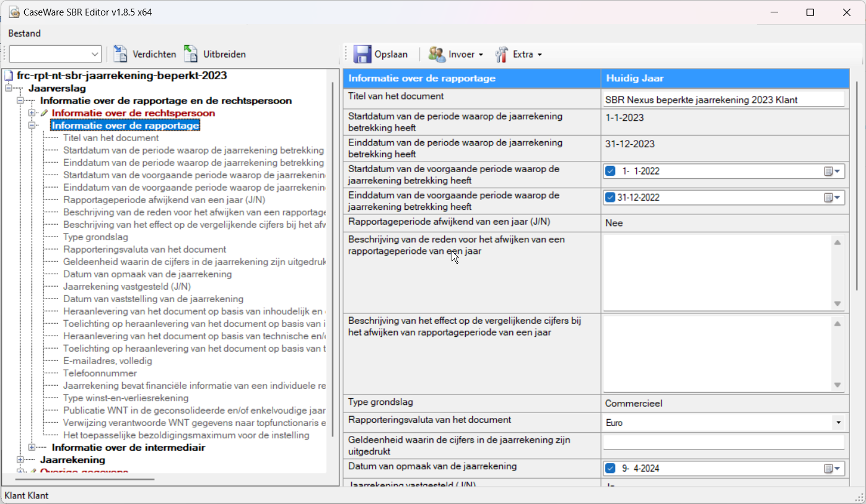Click the CaseWare app icon in title bar
This screenshot has height=504, width=866.
[14, 12]
